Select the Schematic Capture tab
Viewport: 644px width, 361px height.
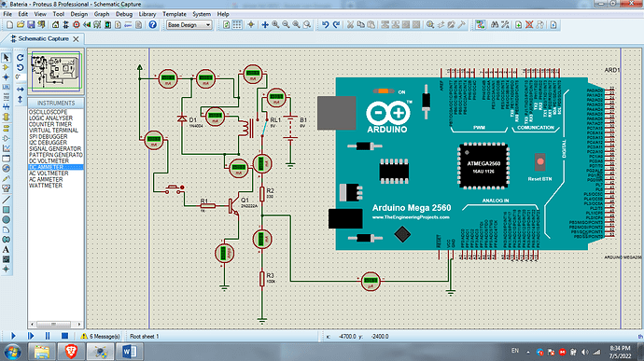click(x=43, y=38)
